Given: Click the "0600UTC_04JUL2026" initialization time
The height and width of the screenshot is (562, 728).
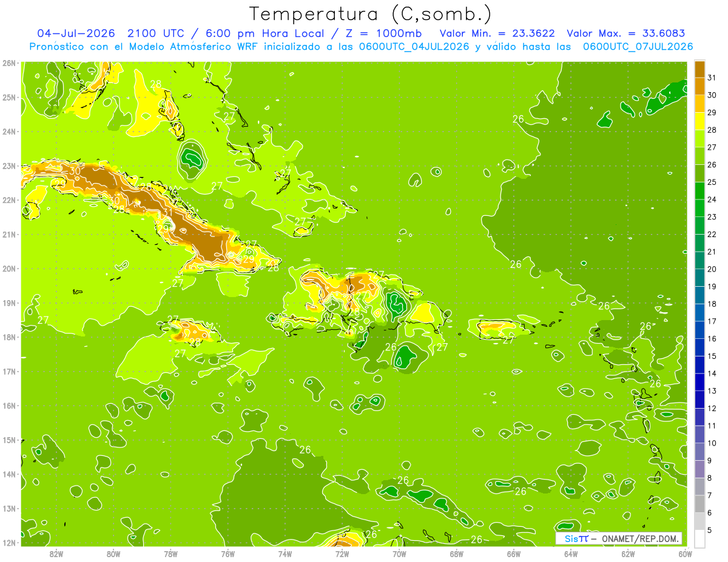Looking at the screenshot, I should [414, 46].
